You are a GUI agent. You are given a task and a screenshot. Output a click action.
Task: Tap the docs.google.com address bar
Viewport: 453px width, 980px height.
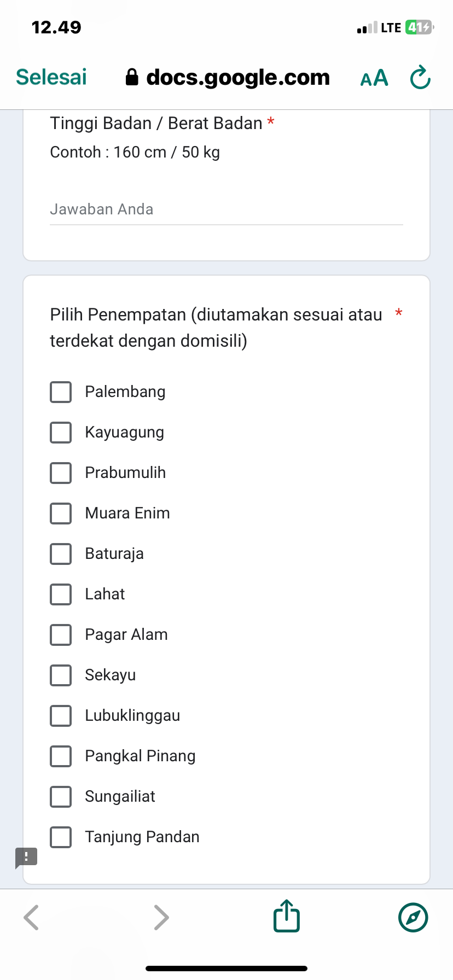click(237, 78)
